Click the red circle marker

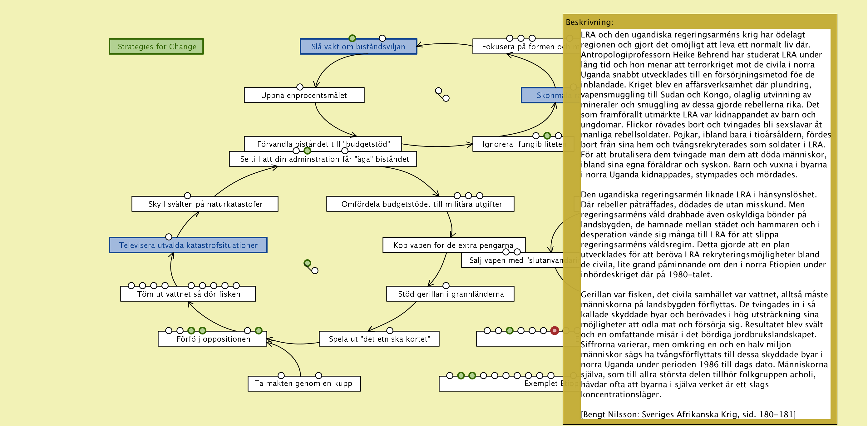(x=554, y=331)
